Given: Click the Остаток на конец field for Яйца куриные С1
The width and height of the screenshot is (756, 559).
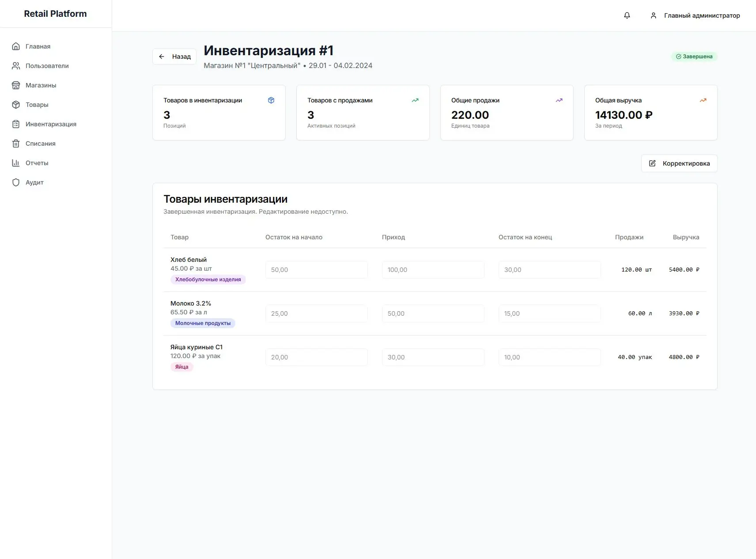Looking at the screenshot, I should pos(550,357).
